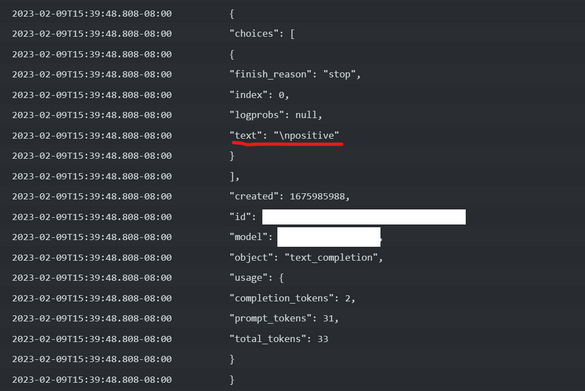Select the timestamp of "total_tokens": 33 row

(92, 339)
